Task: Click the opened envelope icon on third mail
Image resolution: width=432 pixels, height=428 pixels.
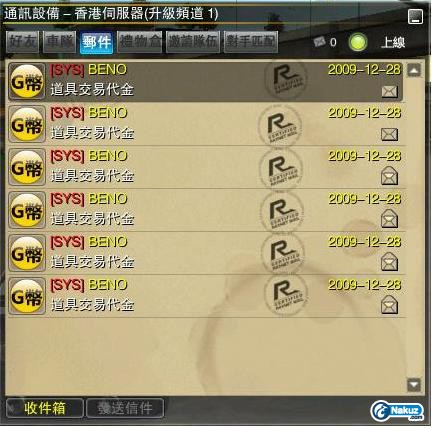Action: point(389,176)
